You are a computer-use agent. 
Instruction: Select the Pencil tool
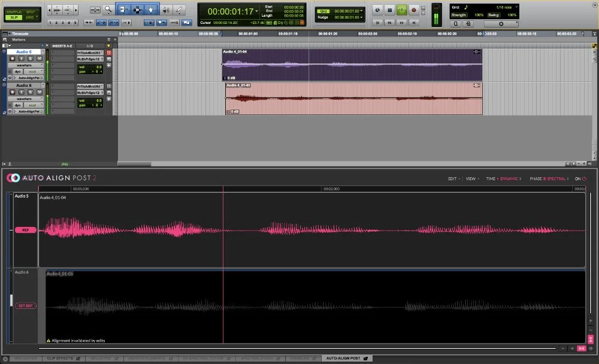[179, 8]
